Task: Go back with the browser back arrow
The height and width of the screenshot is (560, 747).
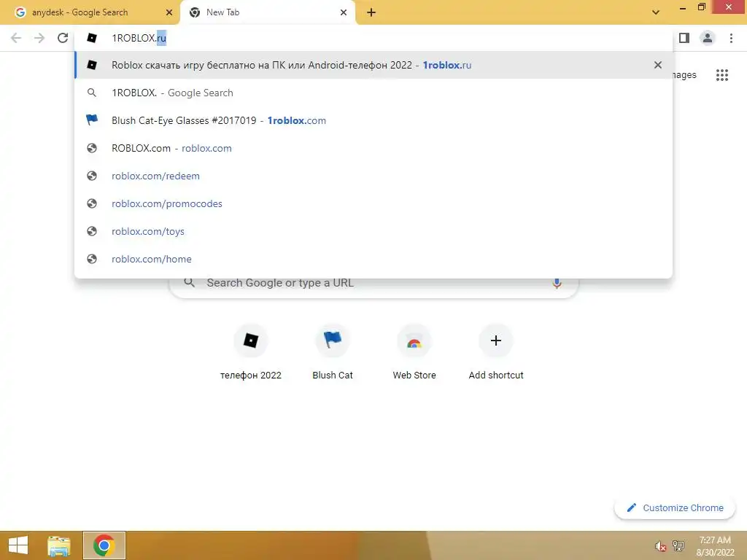Action: tap(16, 38)
